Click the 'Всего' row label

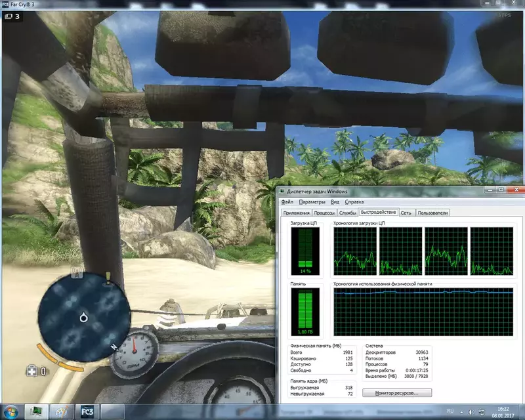pyautogui.click(x=296, y=352)
